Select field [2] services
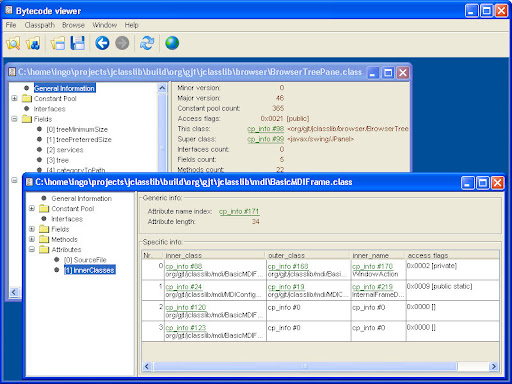This screenshot has height=384, width=512. pos(65,150)
